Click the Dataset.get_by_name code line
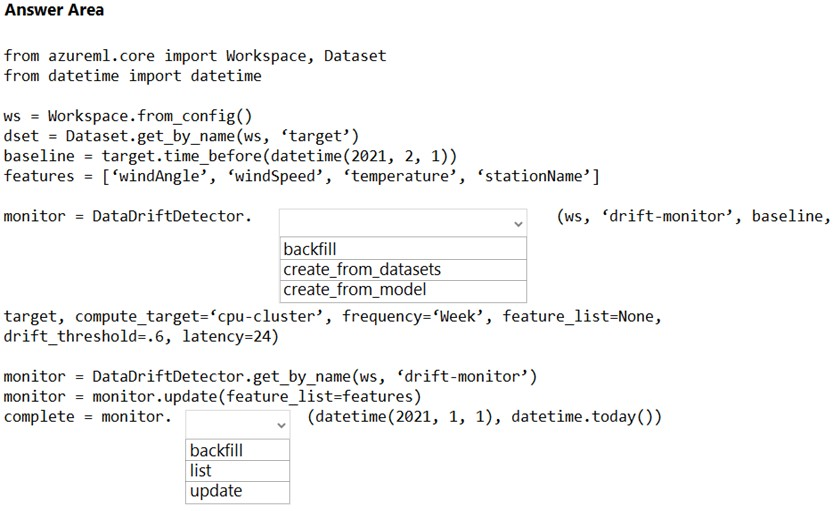 [x=181, y=137]
